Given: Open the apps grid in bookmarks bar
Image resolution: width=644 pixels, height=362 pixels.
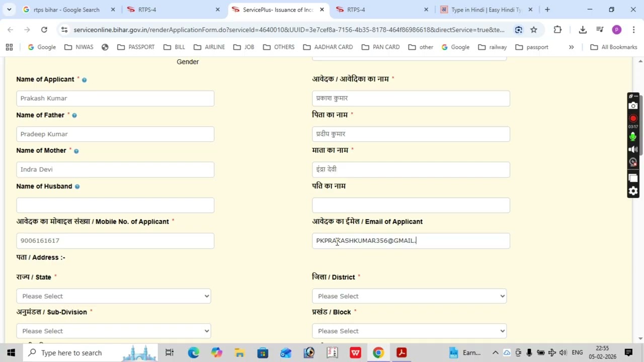Looking at the screenshot, I should [x=9, y=47].
